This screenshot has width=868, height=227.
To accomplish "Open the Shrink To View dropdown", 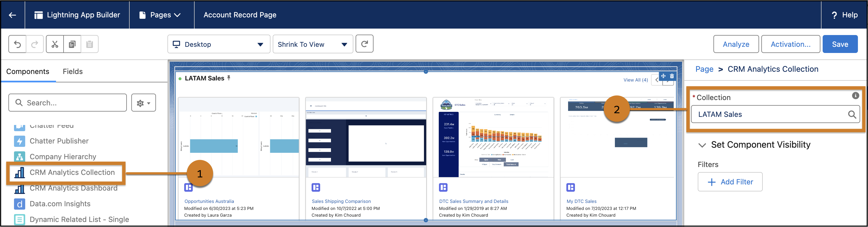I will coord(313,44).
